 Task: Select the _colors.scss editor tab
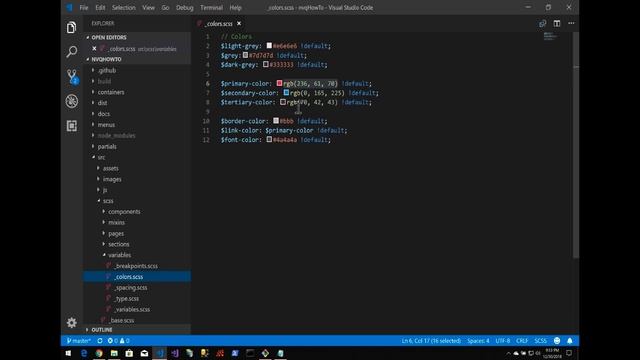(219, 24)
